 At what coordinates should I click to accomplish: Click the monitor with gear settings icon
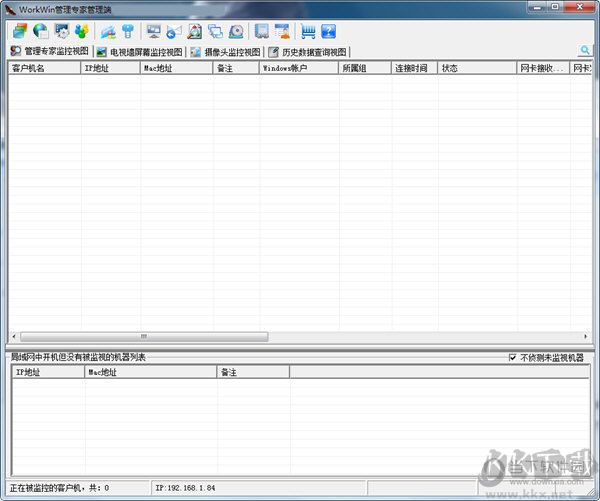pyautogui.click(x=61, y=31)
